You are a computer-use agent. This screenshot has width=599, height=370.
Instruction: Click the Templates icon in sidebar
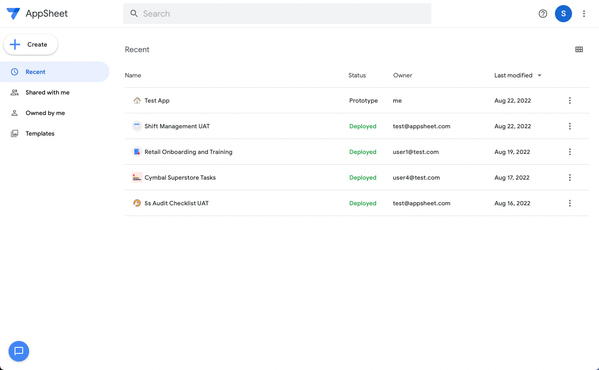(15, 133)
